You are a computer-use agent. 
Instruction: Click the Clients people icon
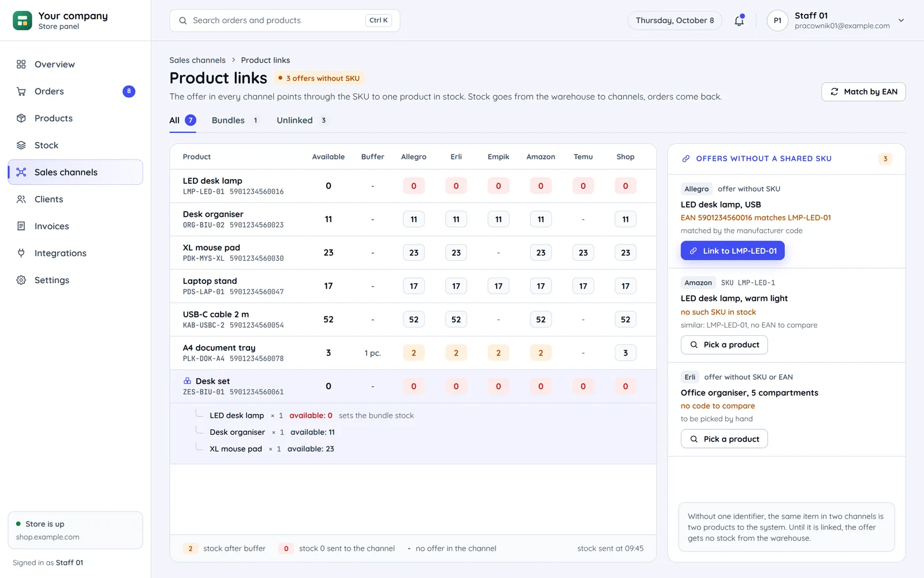pyautogui.click(x=21, y=199)
